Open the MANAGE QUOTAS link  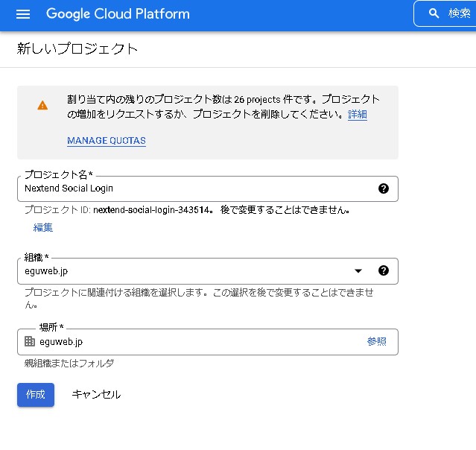106,140
